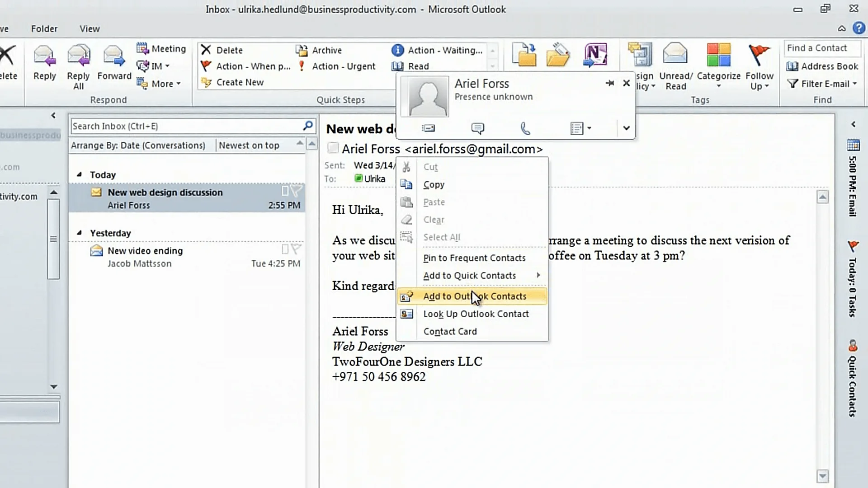868x488 pixels.
Task: Run the Action - Urgent quick step
Action: pos(337,66)
